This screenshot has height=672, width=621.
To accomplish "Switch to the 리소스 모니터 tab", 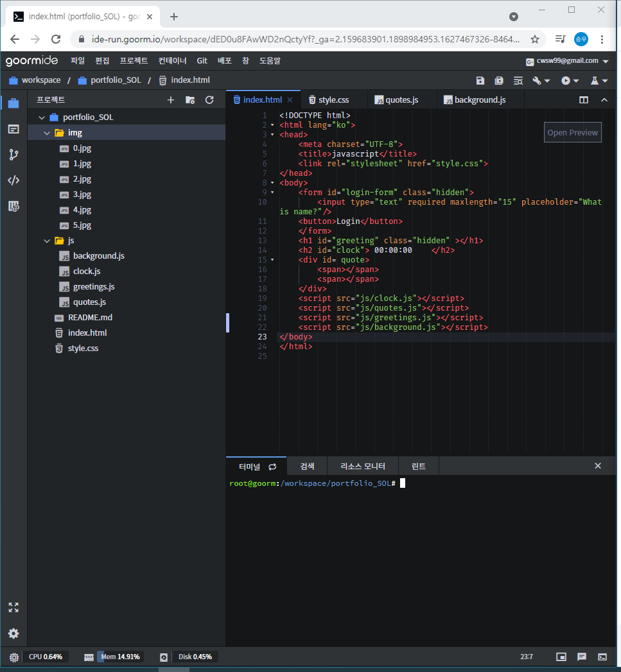I will click(363, 466).
